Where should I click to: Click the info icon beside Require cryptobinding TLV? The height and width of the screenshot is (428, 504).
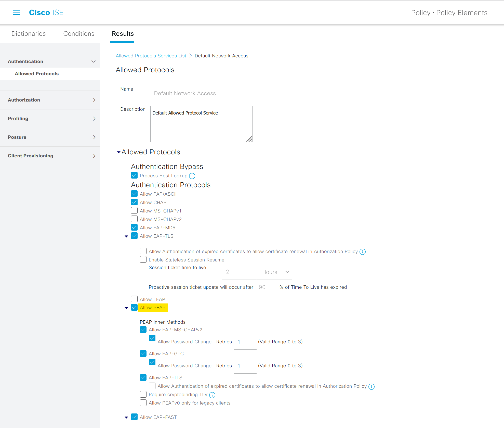point(212,395)
